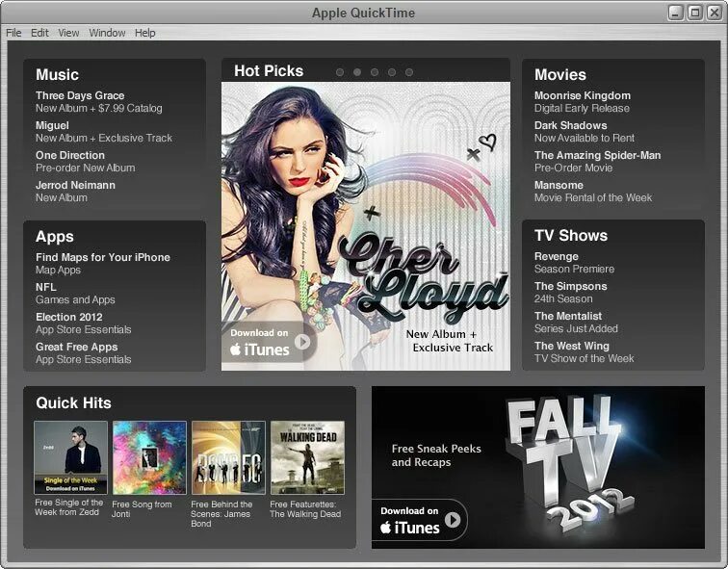The image size is (728, 569).
Task: Open the Help menu
Action: 144,33
